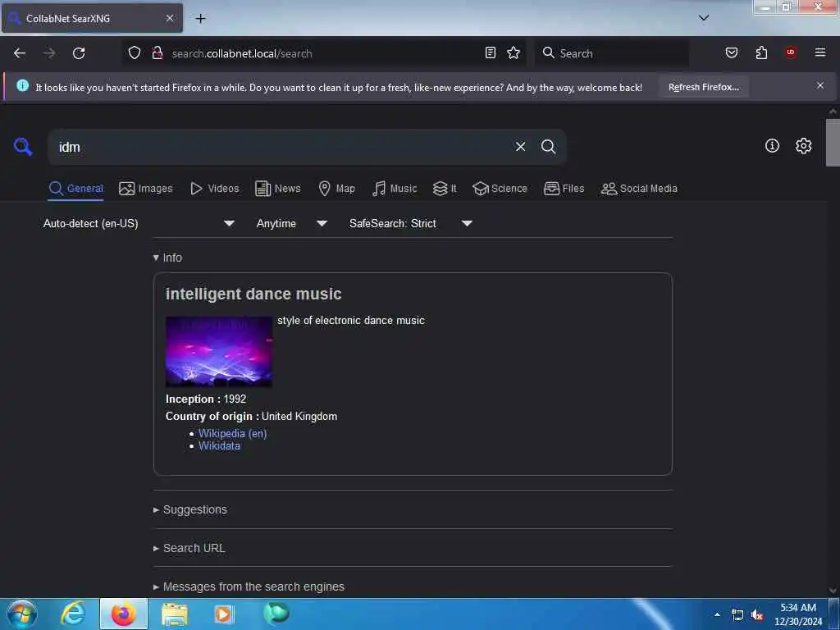Open Windows Explorer folder in taskbar
840x630 pixels.
175,614
